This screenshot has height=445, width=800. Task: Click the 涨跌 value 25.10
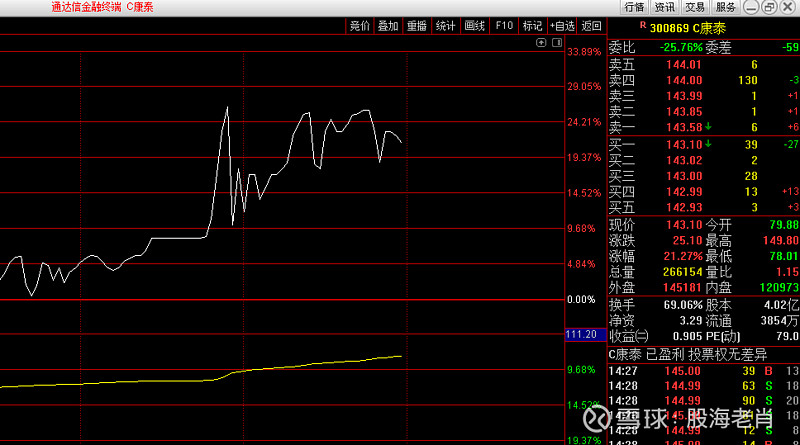687,241
